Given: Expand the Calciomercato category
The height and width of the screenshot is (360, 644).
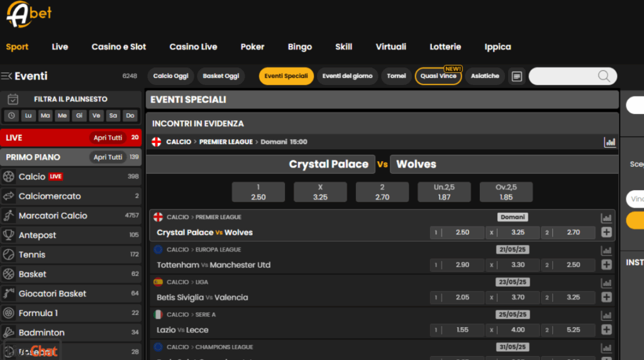Looking at the screenshot, I should [x=71, y=196].
